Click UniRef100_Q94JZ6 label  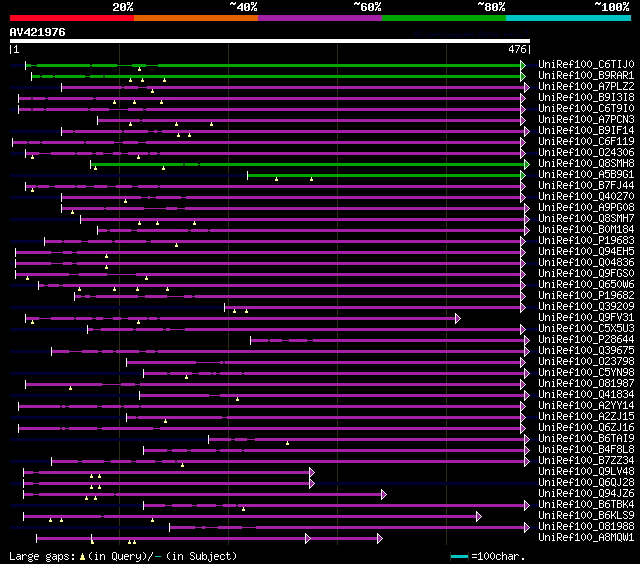tap(586, 494)
